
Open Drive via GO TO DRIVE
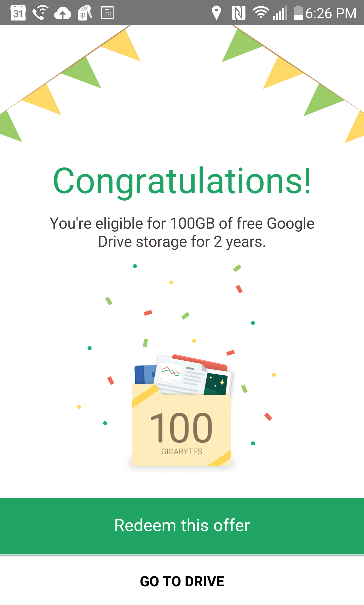click(182, 581)
